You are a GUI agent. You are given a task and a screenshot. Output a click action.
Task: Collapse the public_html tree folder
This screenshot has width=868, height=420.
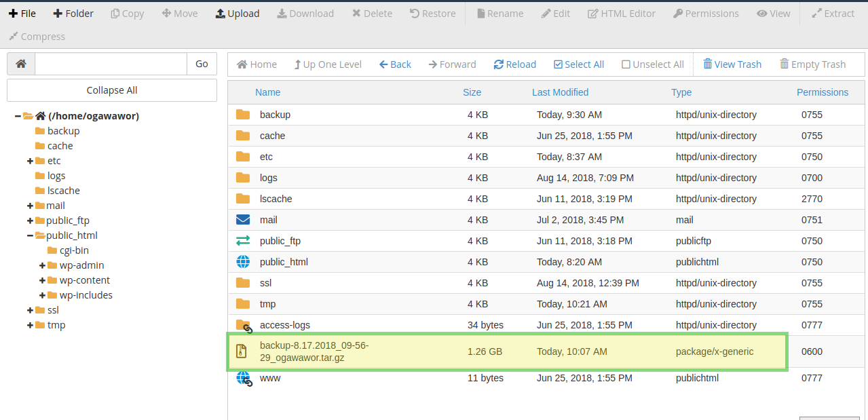pos(30,235)
